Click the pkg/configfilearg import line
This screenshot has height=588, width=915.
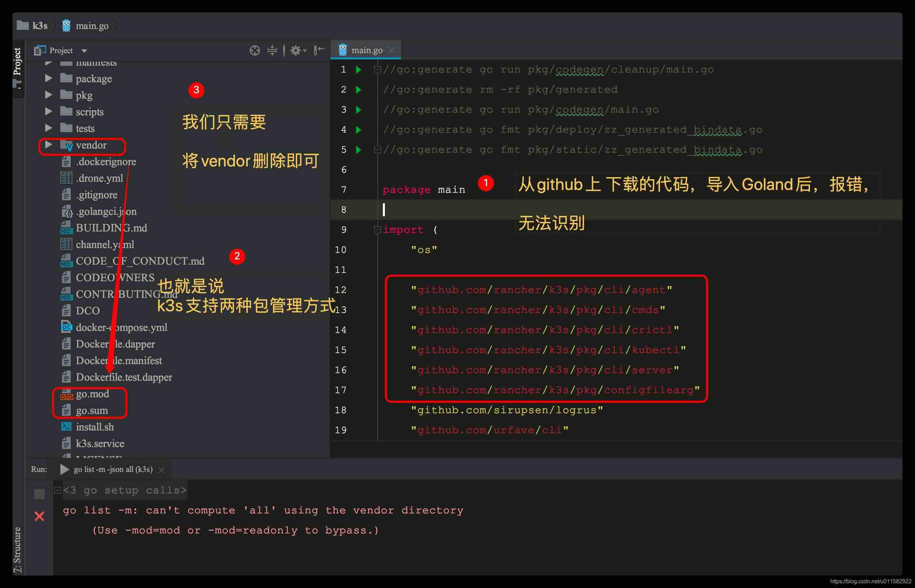(555, 390)
